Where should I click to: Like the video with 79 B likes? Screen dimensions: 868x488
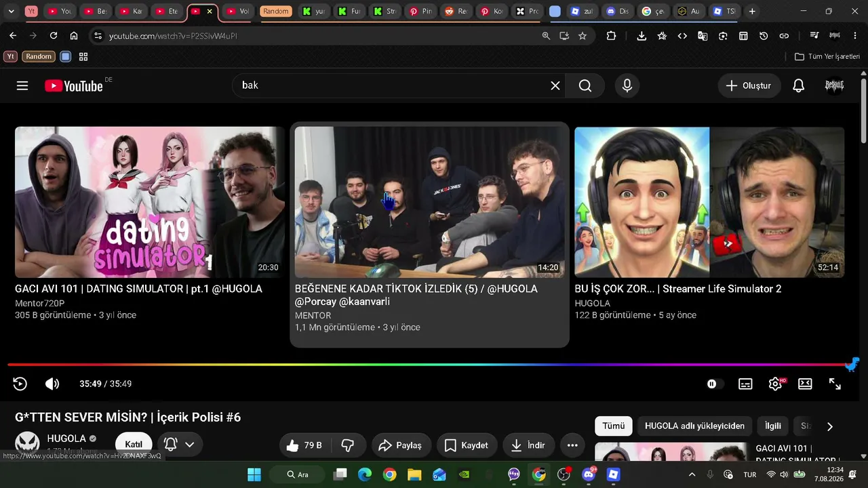tap(304, 445)
